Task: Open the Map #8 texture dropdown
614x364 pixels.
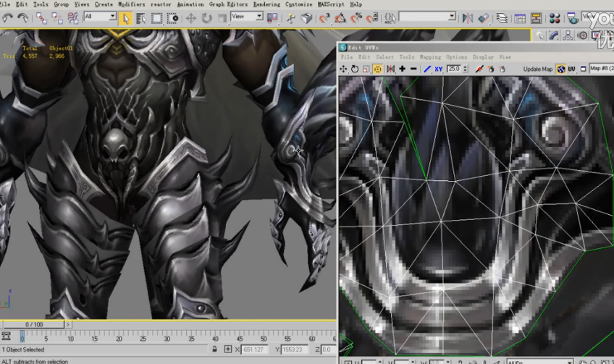Action: click(602, 69)
